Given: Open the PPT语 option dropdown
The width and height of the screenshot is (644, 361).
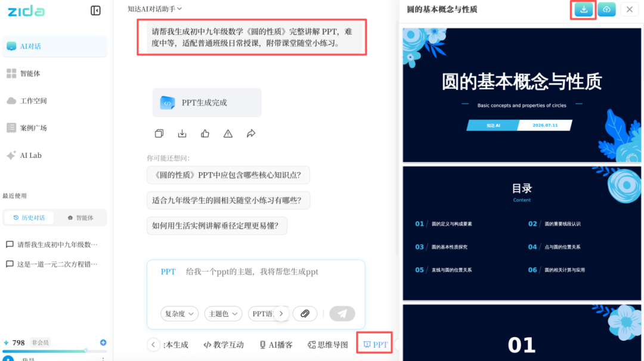Looking at the screenshot, I should click(262, 314).
